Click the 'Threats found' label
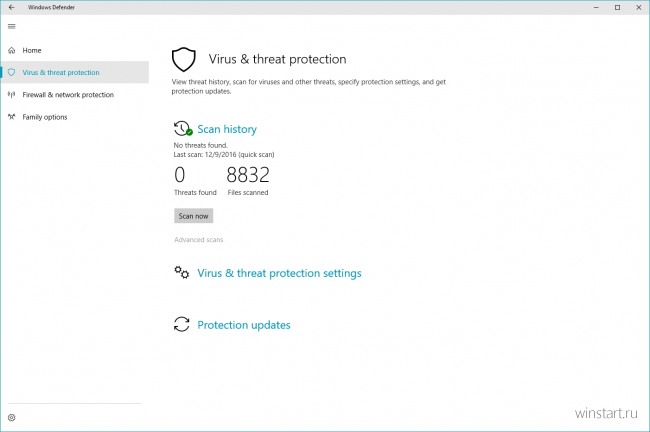Screen dimensions: 650x432 pyautogui.click(x=195, y=192)
